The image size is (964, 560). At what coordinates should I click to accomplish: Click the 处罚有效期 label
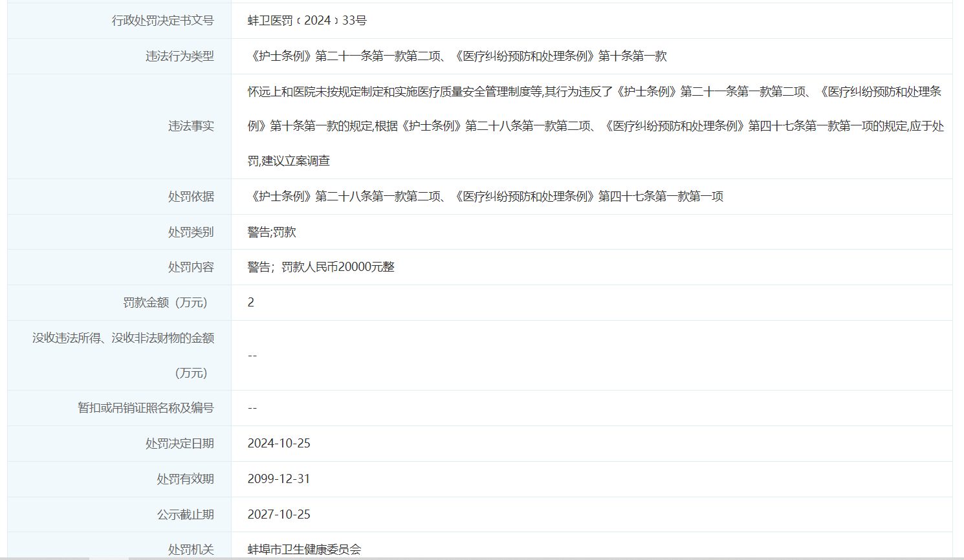(x=185, y=479)
